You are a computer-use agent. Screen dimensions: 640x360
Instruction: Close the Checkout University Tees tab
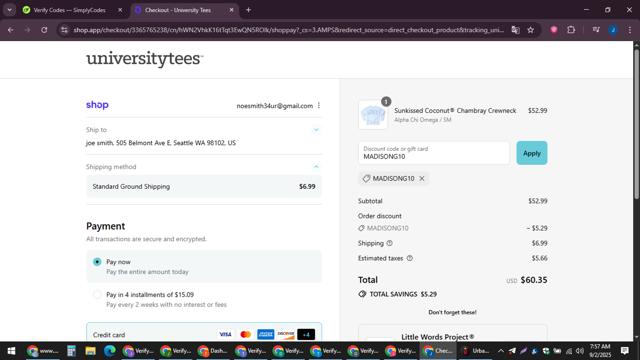231,10
